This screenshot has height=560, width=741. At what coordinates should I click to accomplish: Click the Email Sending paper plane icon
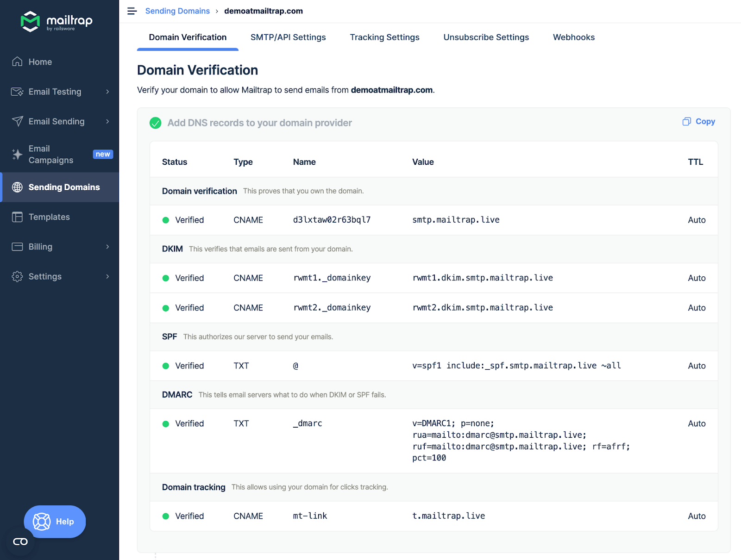tap(17, 121)
